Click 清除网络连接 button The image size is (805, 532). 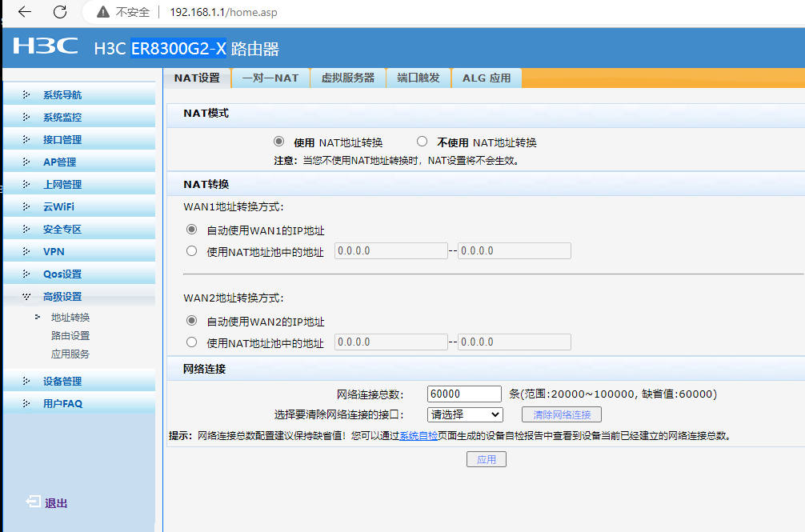click(x=562, y=414)
